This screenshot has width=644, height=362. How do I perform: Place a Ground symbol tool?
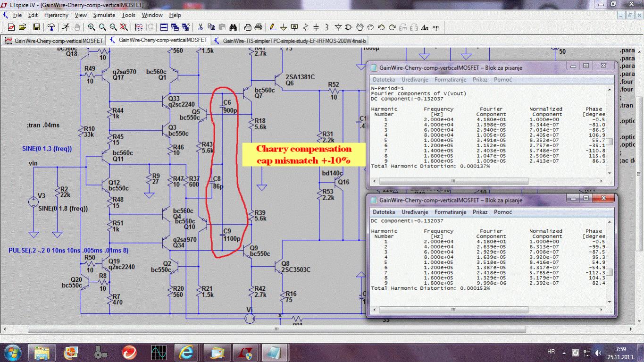pos(284,27)
